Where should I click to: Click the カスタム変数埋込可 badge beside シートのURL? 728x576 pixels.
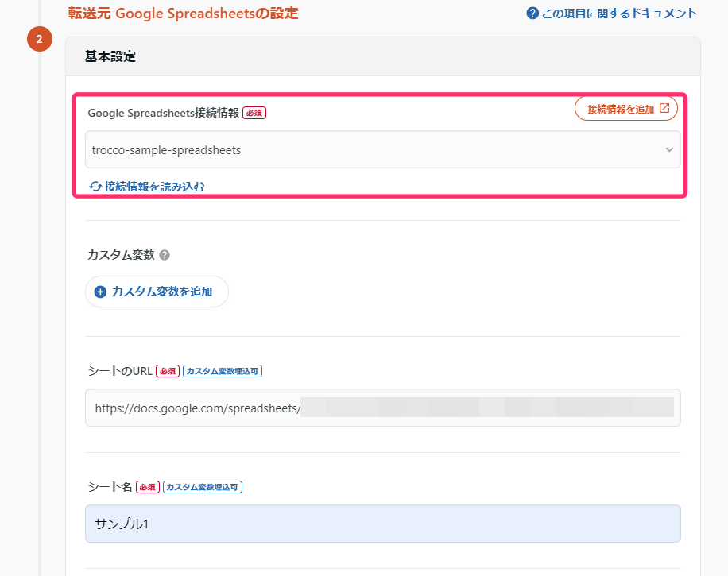(223, 371)
